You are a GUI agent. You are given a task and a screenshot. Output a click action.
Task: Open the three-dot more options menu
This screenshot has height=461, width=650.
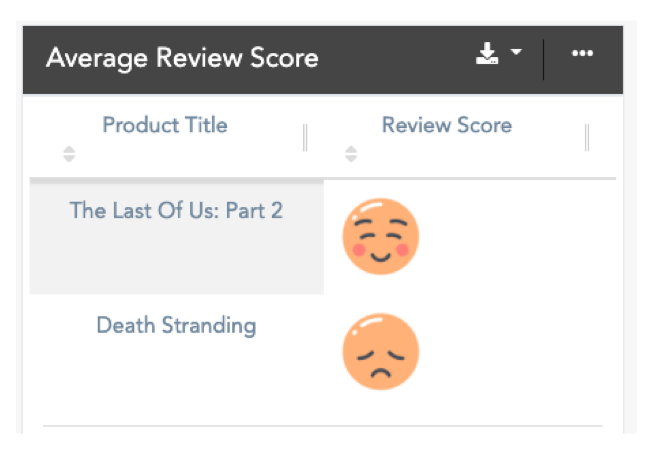582,54
